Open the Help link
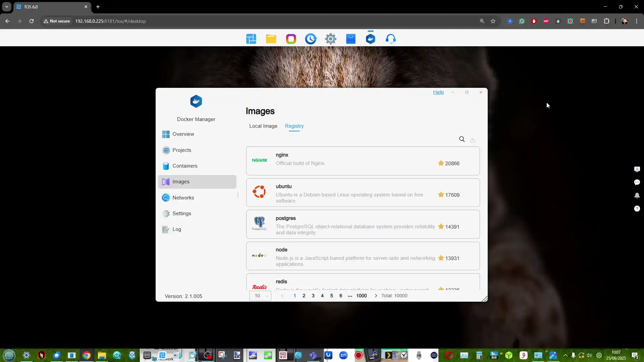 point(438,92)
